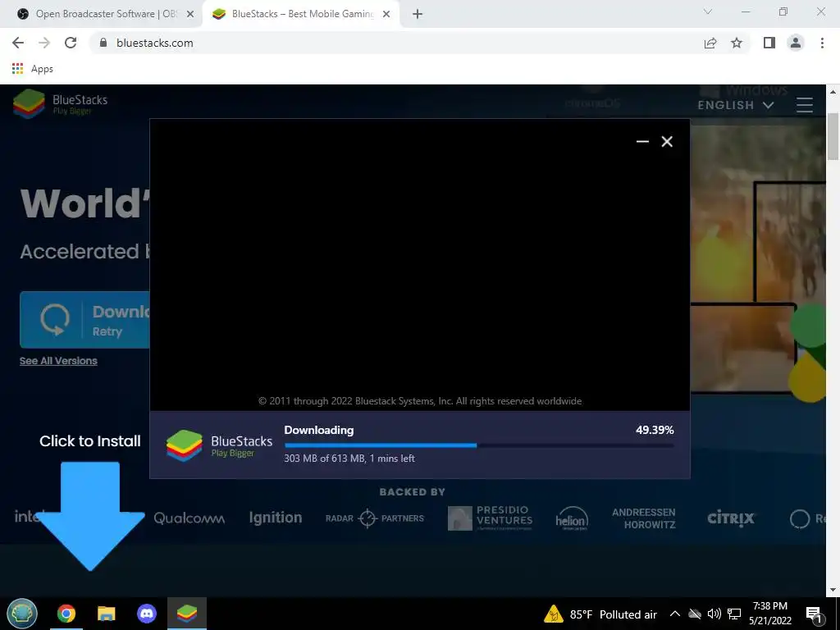Open Chrome from the taskbar

[x=66, y=614]
